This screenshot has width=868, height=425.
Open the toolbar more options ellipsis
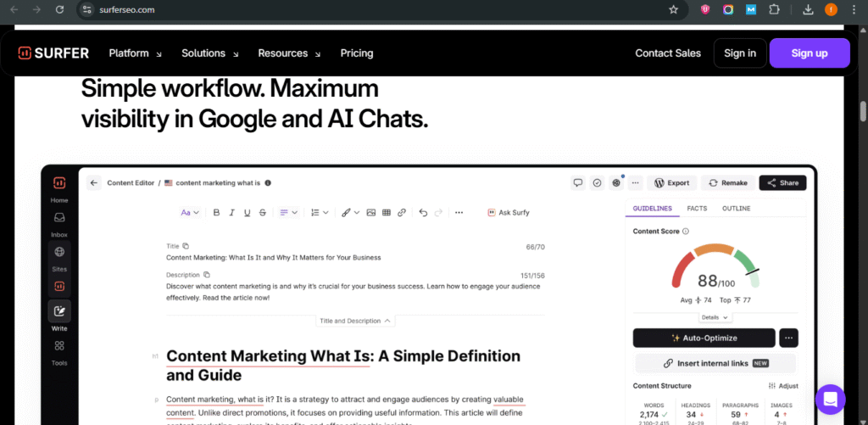[459, 212]
